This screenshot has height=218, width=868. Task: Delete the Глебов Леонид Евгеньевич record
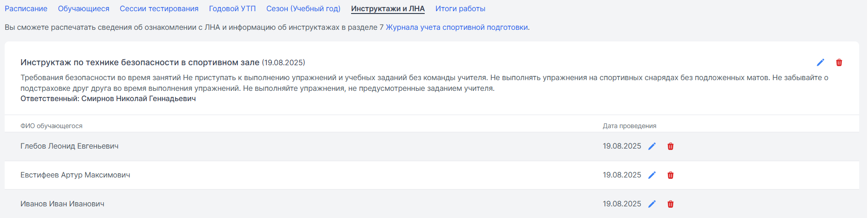[671, 146]
